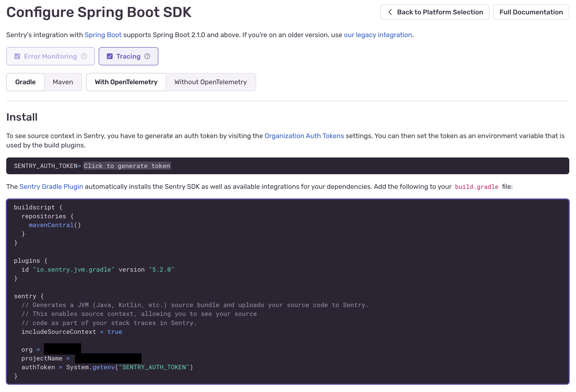This screenshot has height=392, width=576.
Task: Click to generate an auth token
Action: (127, 166)
